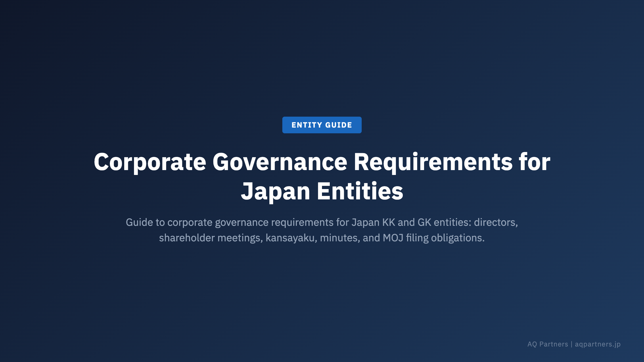
Task: Click the word Guide starting the subtitle
Action: tap(139, 222)
